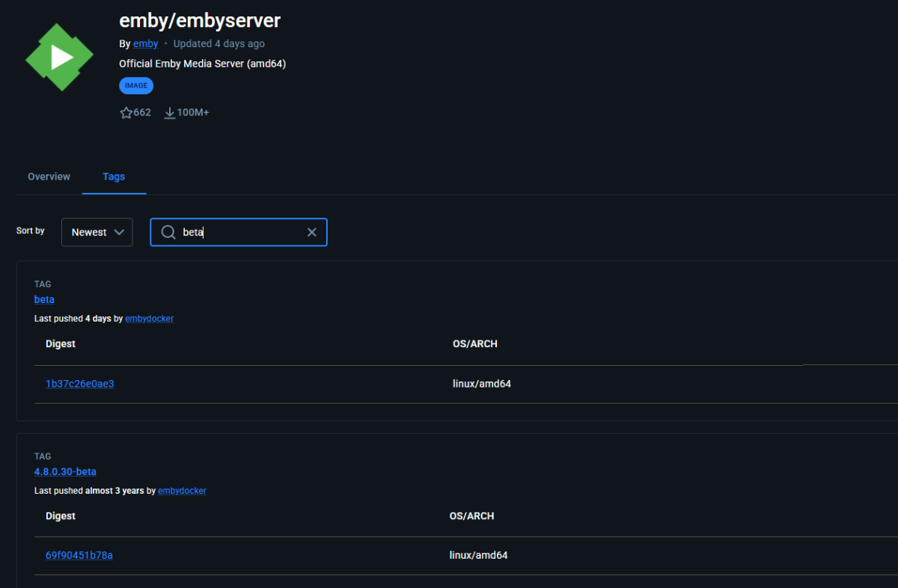Open digest 1b37c26e0ae3
Screen dimensions: 898x588
point(79,384)
